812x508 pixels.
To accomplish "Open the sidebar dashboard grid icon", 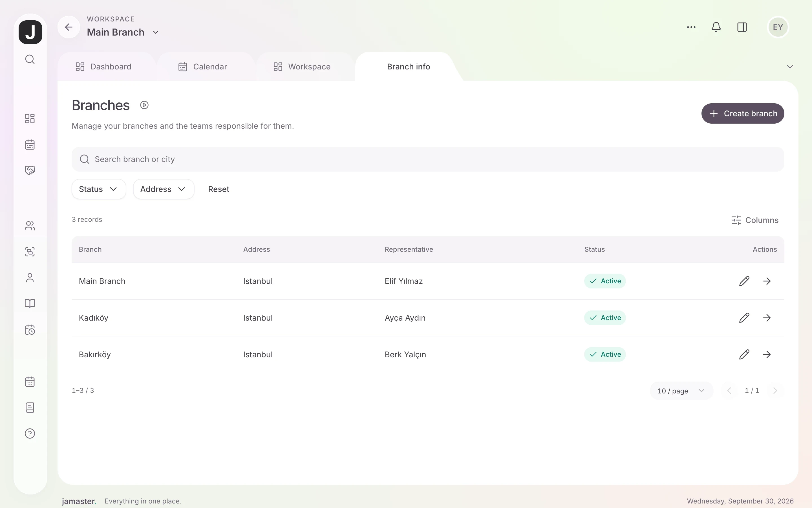I will point(30,119).
